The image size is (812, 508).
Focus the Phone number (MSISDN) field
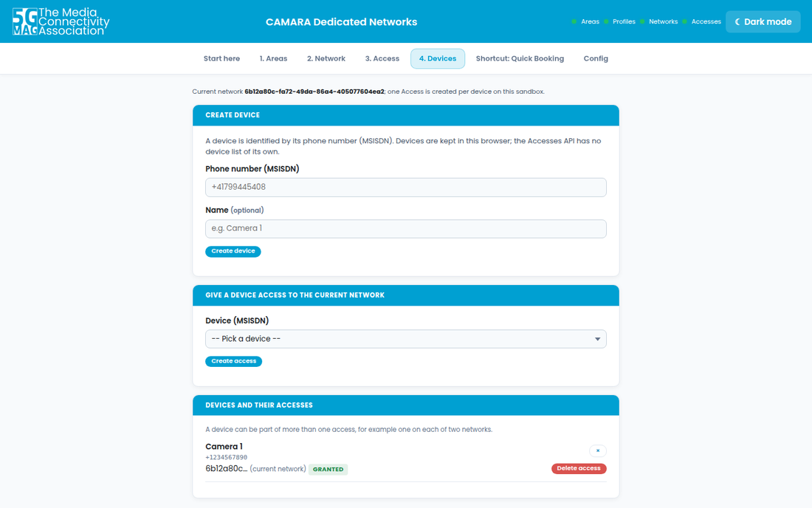[405, 187]
